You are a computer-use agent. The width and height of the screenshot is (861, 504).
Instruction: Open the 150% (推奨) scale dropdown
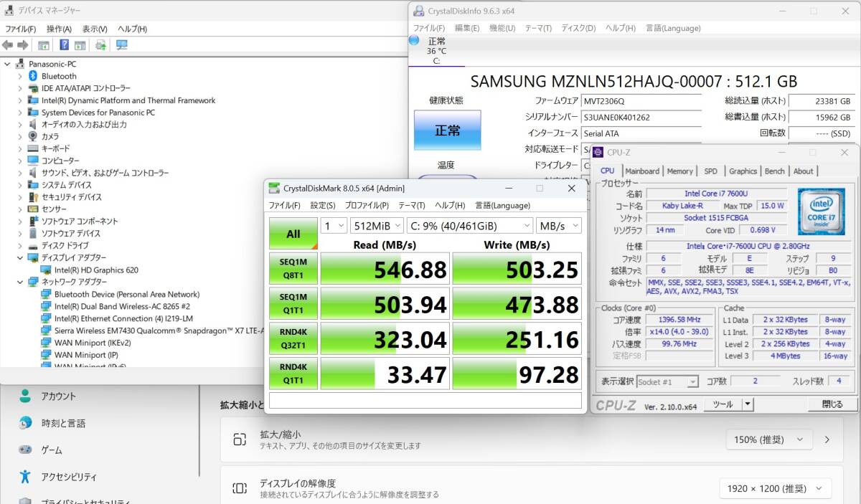click(768, 439)
